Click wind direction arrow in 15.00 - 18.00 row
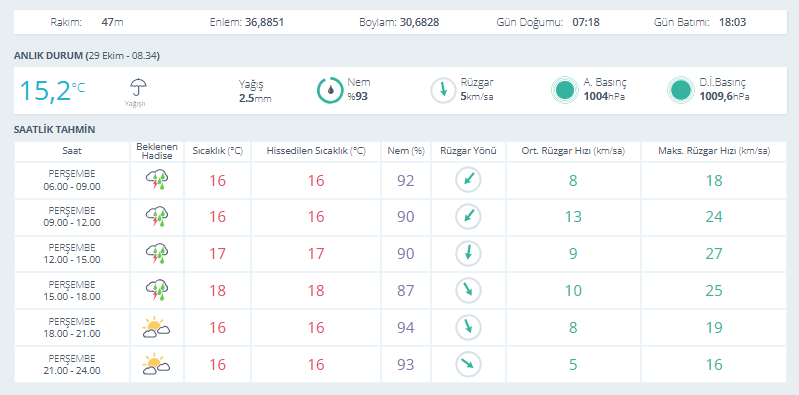This screenshot has width=799, height=395. point(468,291)
